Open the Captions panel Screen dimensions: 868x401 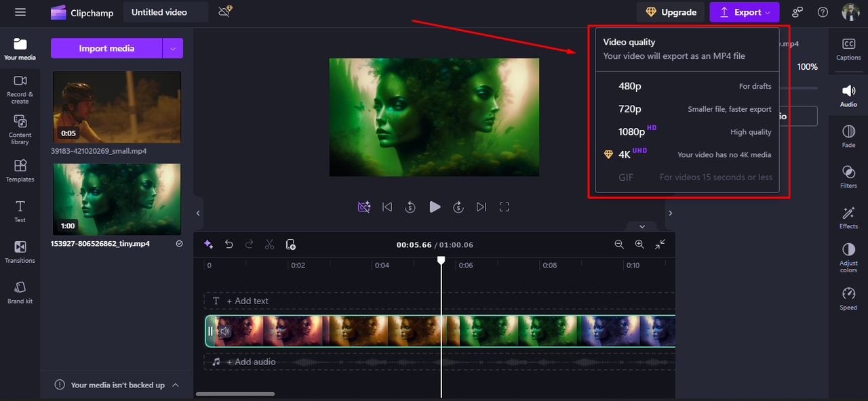click(x=848, y=49)
